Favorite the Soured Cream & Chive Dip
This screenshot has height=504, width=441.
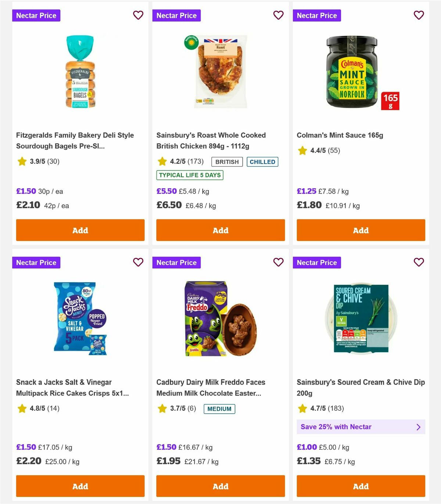419,263
